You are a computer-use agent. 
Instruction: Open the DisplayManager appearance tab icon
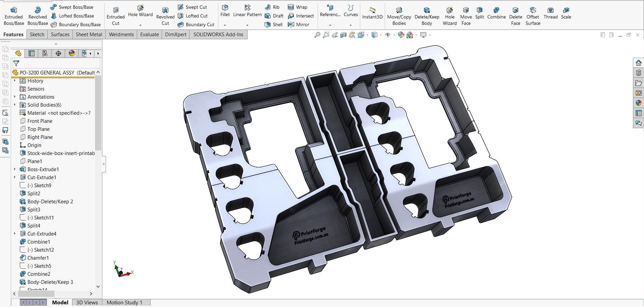[x=71, y=53]
